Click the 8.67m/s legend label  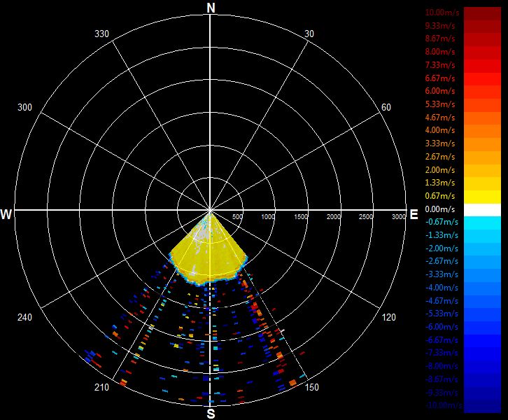[x=440, y=38]
